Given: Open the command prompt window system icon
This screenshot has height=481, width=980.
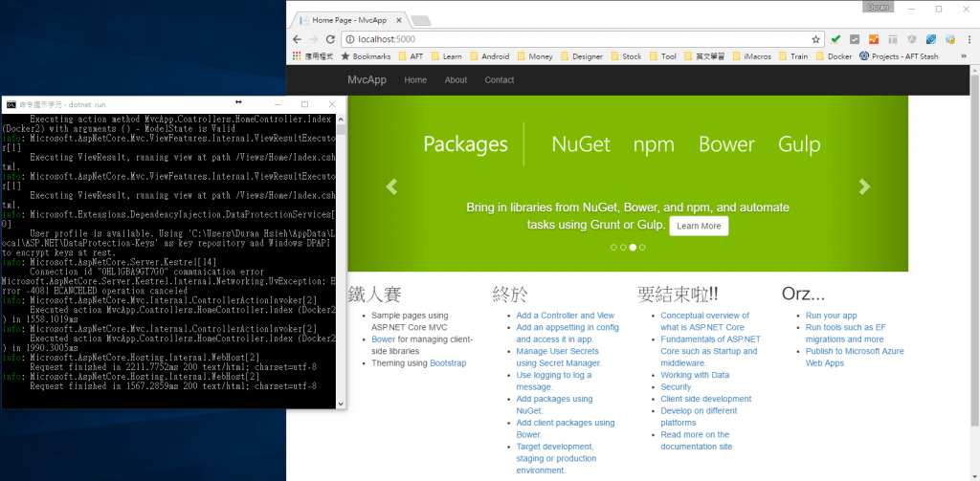Looking at the screenshot, I should pyautogui.click(x=11, y=104).
